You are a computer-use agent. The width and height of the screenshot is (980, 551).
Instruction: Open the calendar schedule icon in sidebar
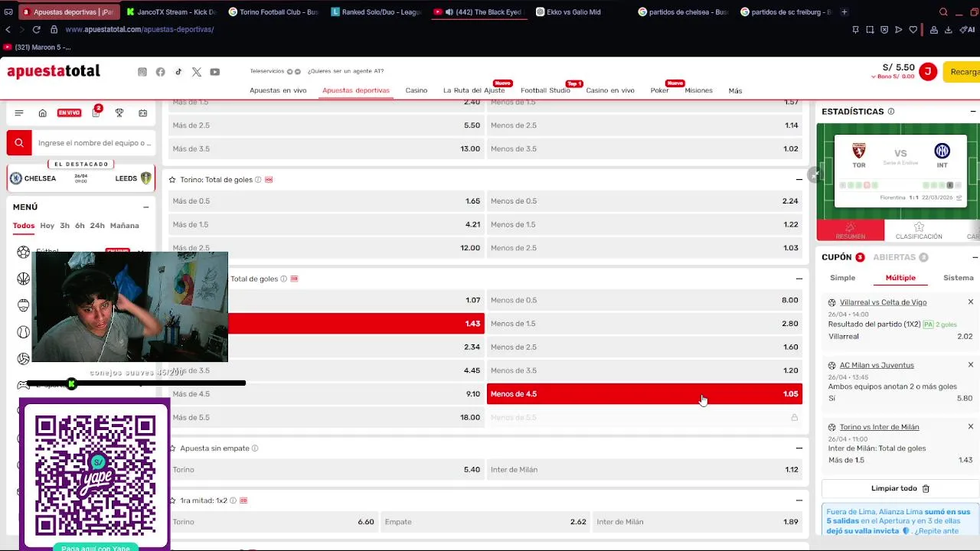tap(142, 112)
